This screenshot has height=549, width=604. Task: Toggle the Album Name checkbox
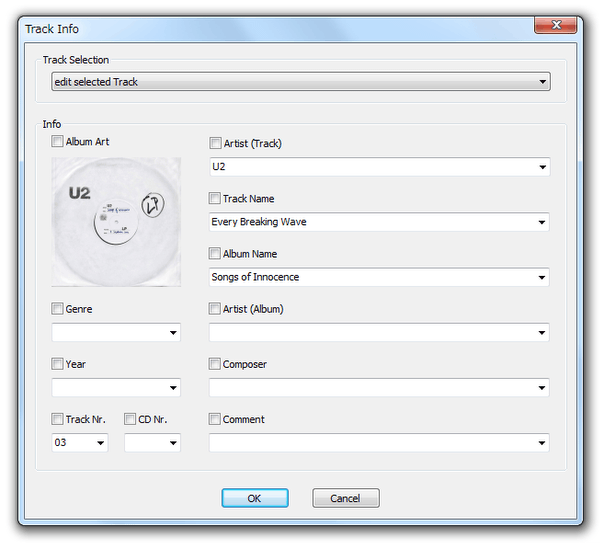215,254
